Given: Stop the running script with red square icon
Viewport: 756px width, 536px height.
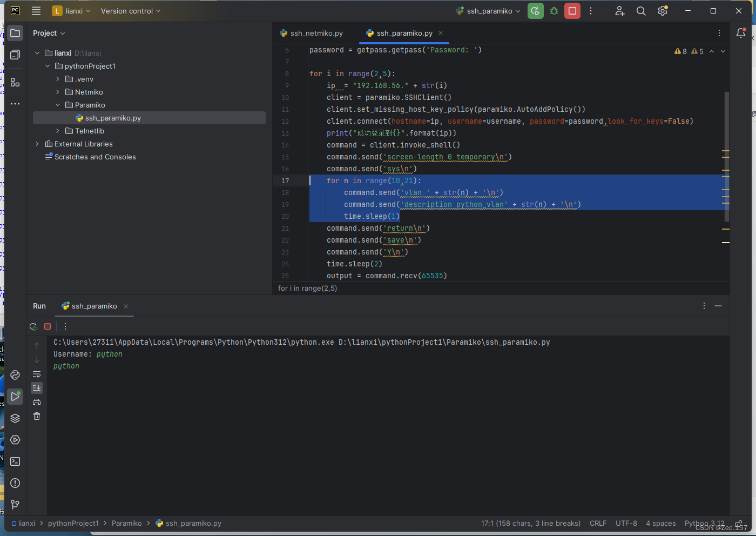Looking at the screenshot, I should (x=572, y=10).
